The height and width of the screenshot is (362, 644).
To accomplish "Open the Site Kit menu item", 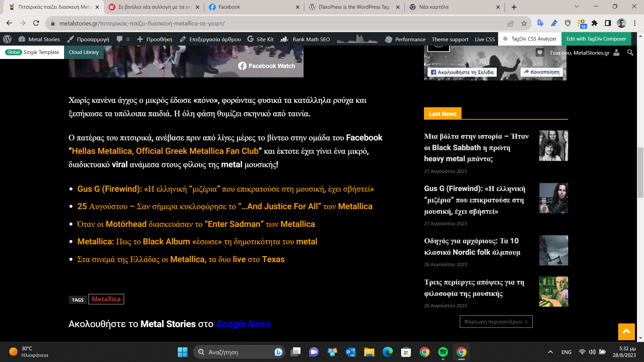I will (260, 39).
